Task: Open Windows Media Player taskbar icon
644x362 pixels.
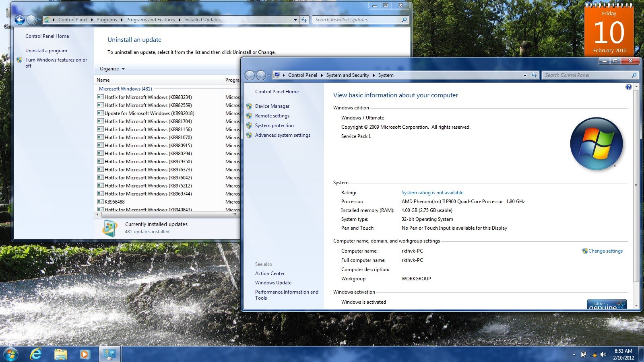Action: click(x=85, y=354)
